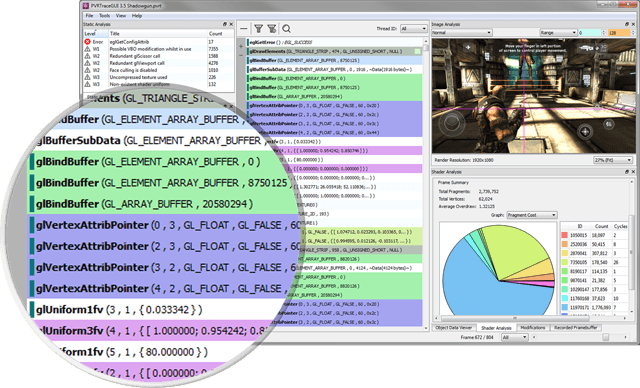Image resolution: width=640 pixels, height=388 pixels.
Task: Select the 'Redundant glViewport call' warning row
Action: [x=159, y=63]
